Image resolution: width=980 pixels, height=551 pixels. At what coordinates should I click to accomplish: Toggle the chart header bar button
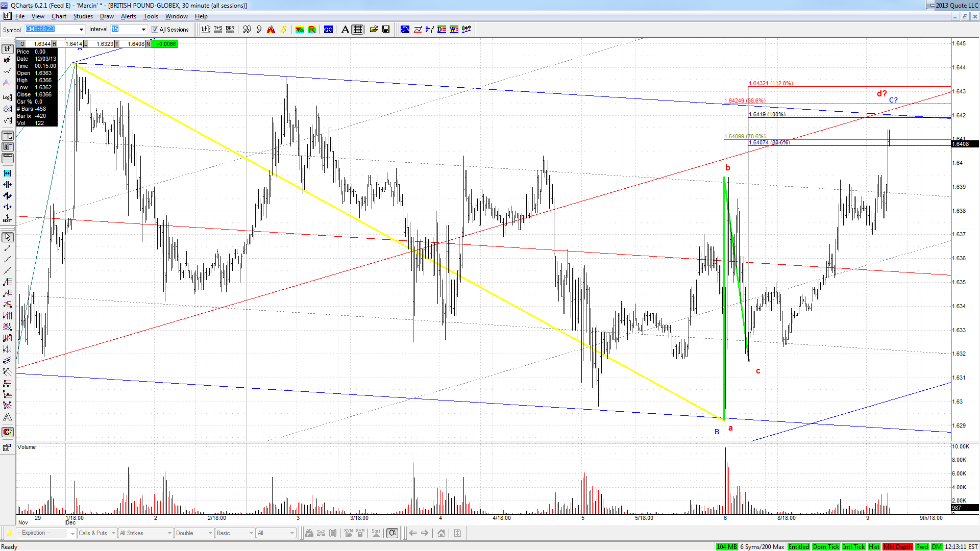tap(7, 158)
